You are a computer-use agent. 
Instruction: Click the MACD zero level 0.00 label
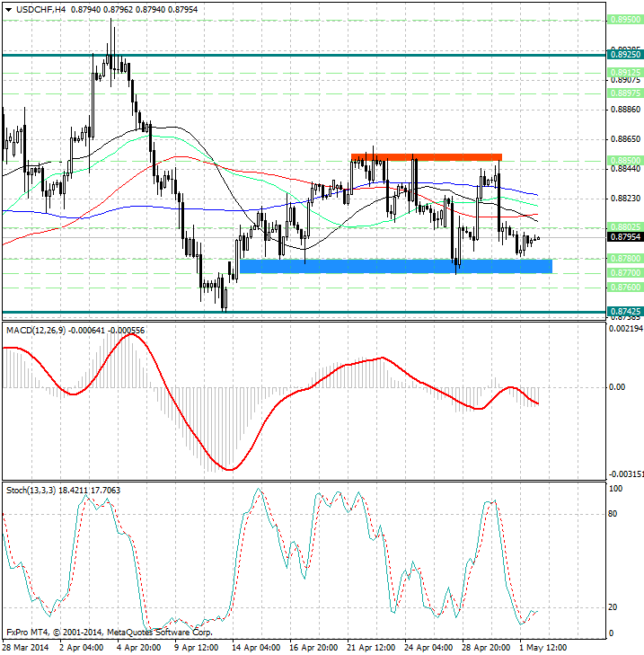(x=617, y=387)
